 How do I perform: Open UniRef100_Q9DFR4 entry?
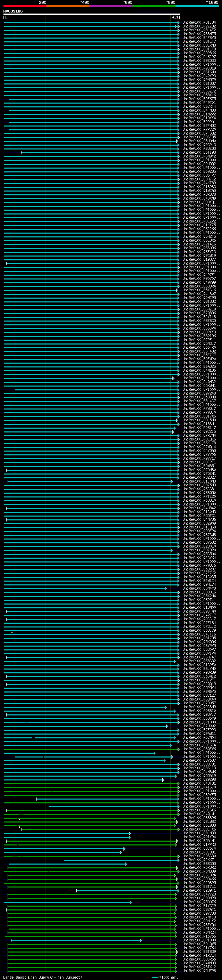click(199, 531)
